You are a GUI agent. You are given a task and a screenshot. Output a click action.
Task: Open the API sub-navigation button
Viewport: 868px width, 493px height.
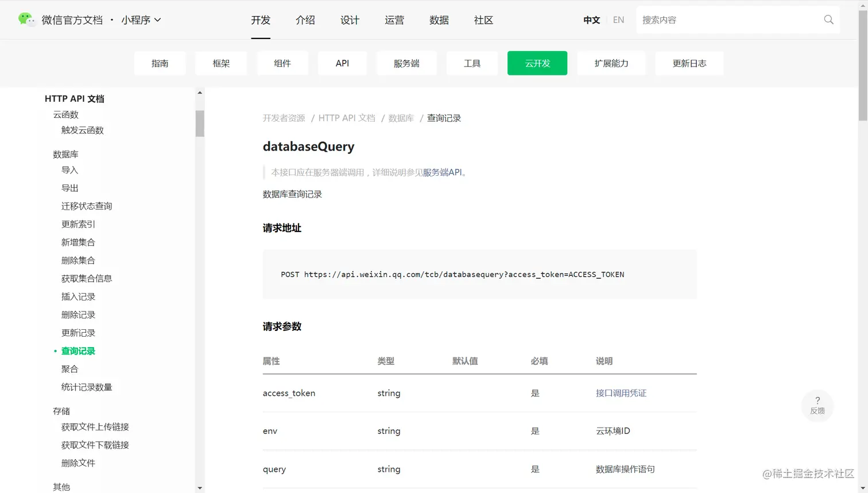tap(342, 63)
